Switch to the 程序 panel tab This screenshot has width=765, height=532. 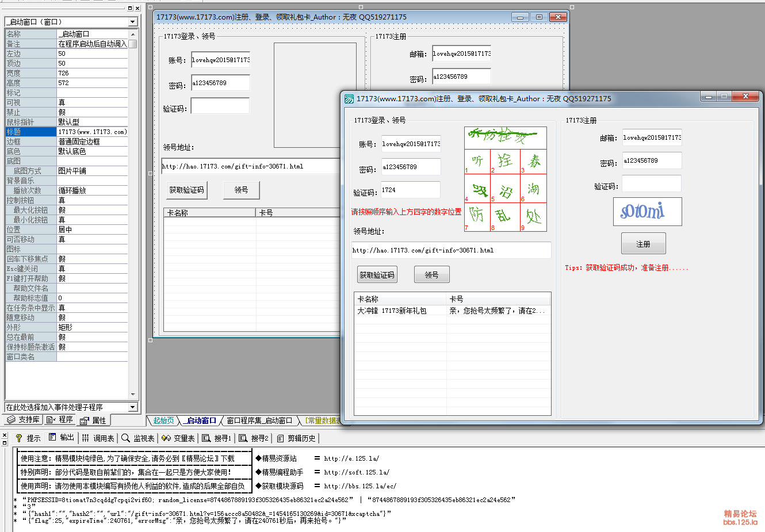(x=60, y=420)
